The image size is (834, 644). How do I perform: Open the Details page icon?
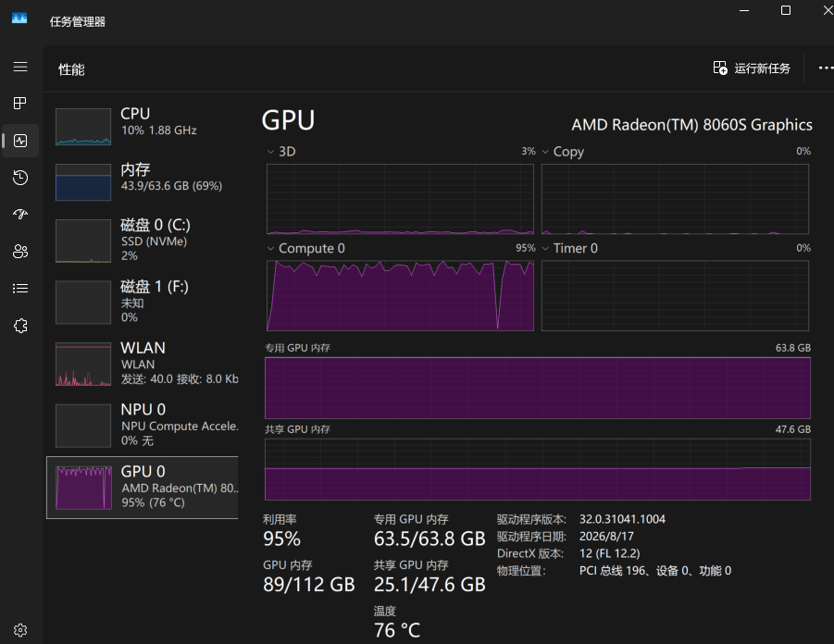point(20,289)
